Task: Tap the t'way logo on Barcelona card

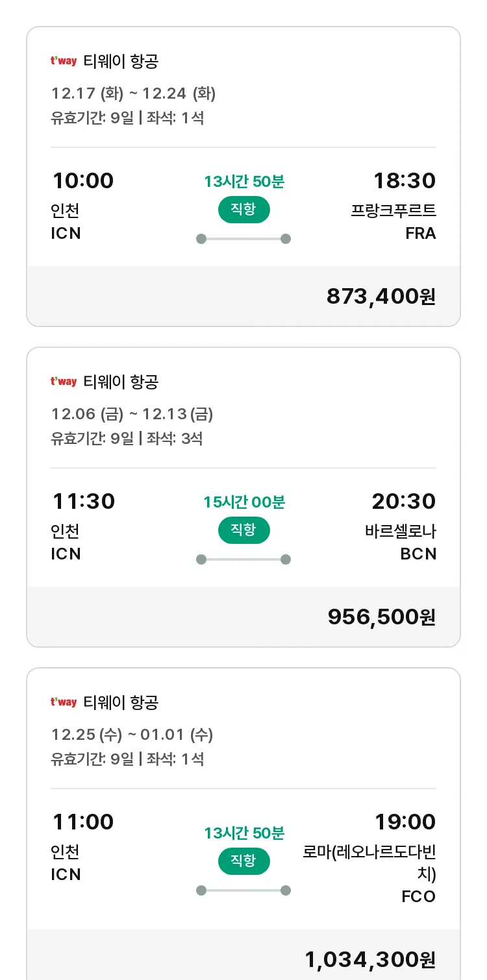Action: (64, 382)
